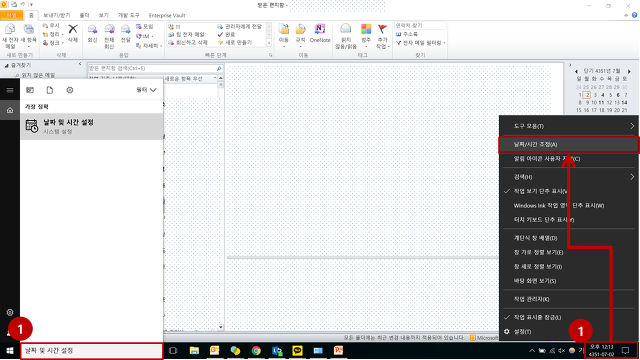Screen dimensions: 640x360
Task: Open Taskbar settings (설정) menu item
Action: 569,331
